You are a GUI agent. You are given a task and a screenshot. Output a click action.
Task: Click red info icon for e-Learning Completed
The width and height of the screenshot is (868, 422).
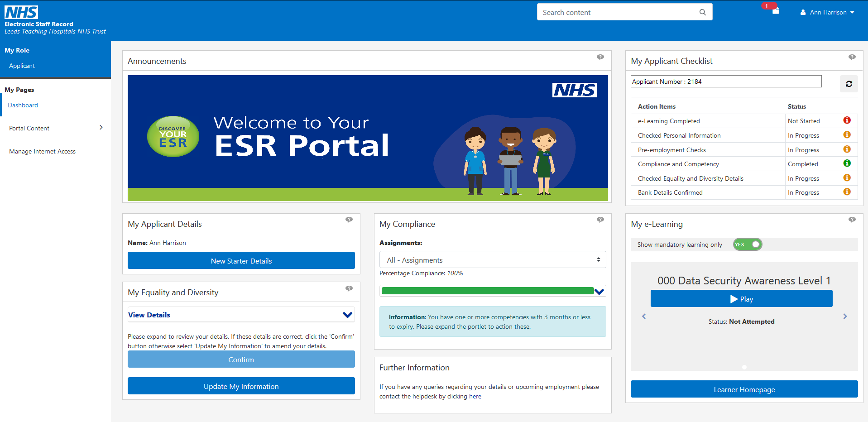pos(847,120)
